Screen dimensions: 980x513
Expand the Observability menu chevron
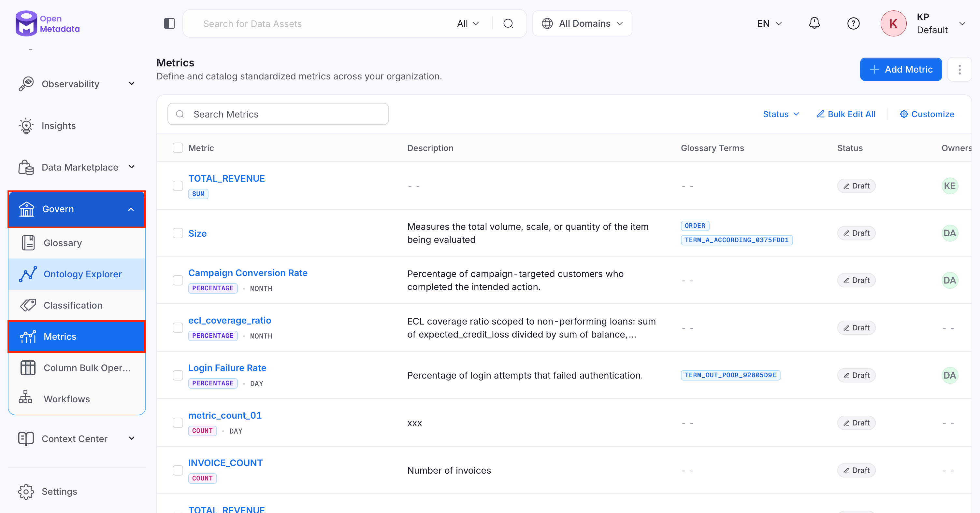[132, 84]
